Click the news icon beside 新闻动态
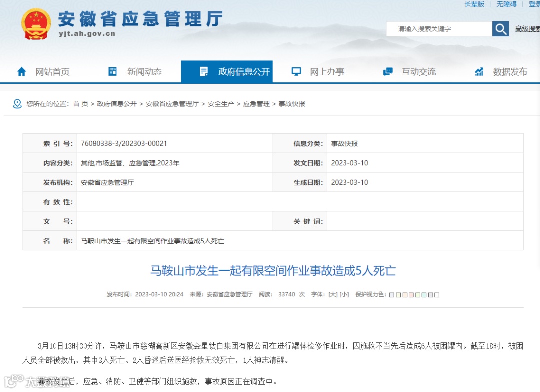 [x=112, y=71]
